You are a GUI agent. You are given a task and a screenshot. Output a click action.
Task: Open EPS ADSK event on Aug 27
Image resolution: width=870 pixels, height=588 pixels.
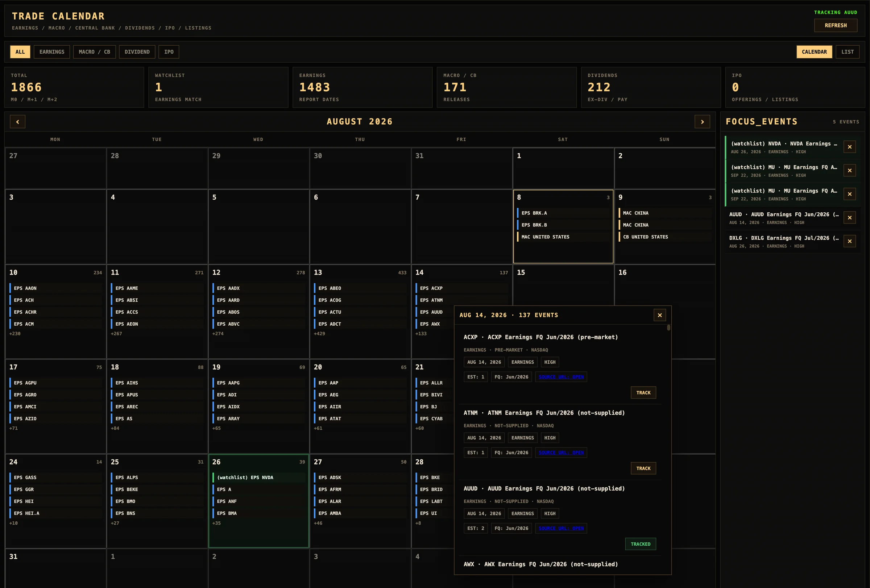(x=360, y=478)
